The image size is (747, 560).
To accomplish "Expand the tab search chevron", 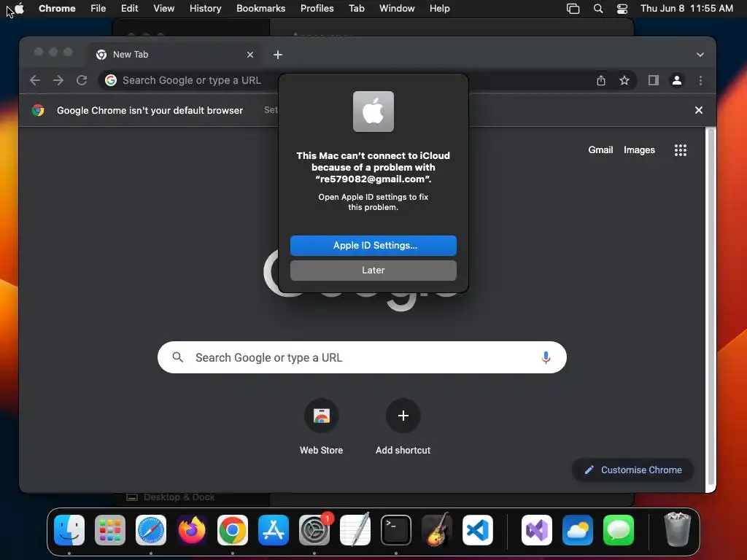I will coord(700,55).
